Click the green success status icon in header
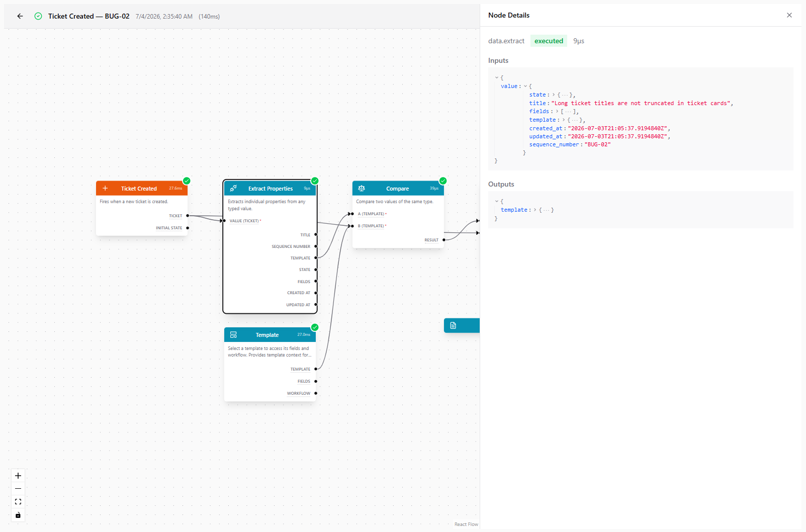806x532 pixels. 38,16
